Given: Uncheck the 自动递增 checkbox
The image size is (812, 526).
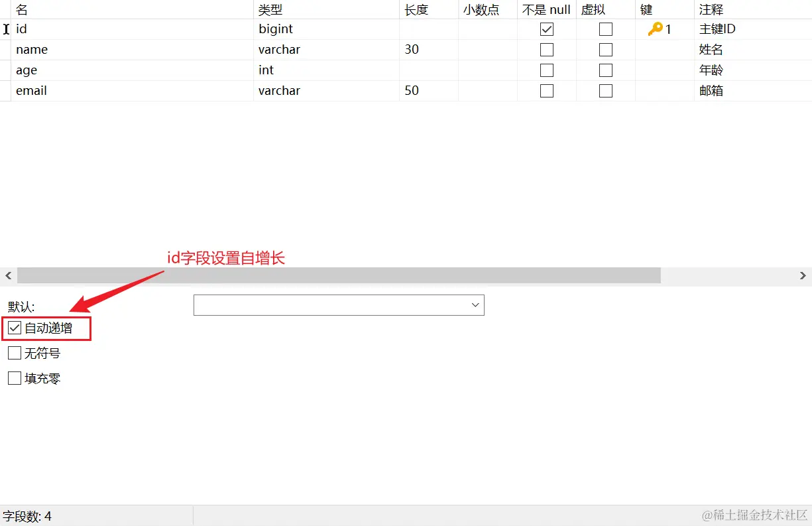Looking at the screenshot, I should (15, 328).
